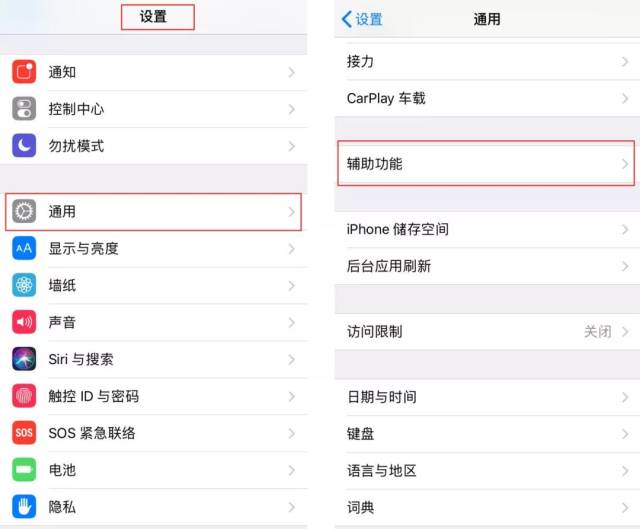The height and width of the screenshot is (529, 640).
Task: Tap the Display & Brightness AA icon
Action: click(24, 249)
